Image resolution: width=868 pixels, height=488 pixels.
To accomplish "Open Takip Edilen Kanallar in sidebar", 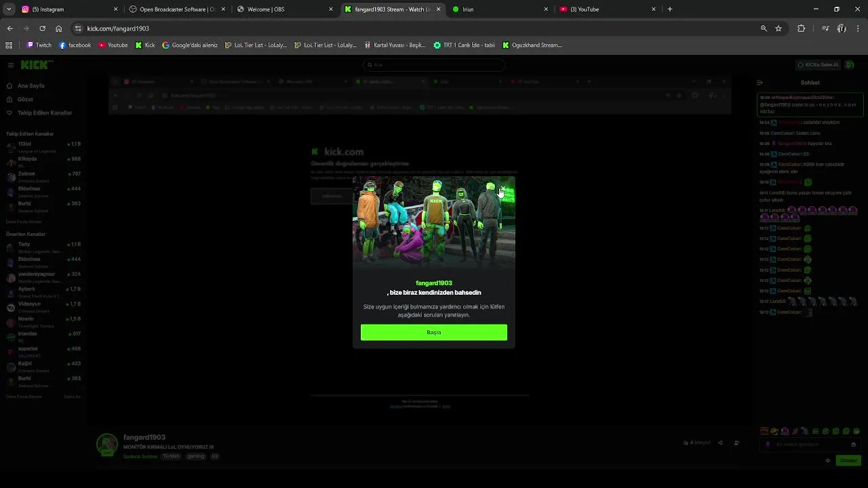I will point(39,113).
